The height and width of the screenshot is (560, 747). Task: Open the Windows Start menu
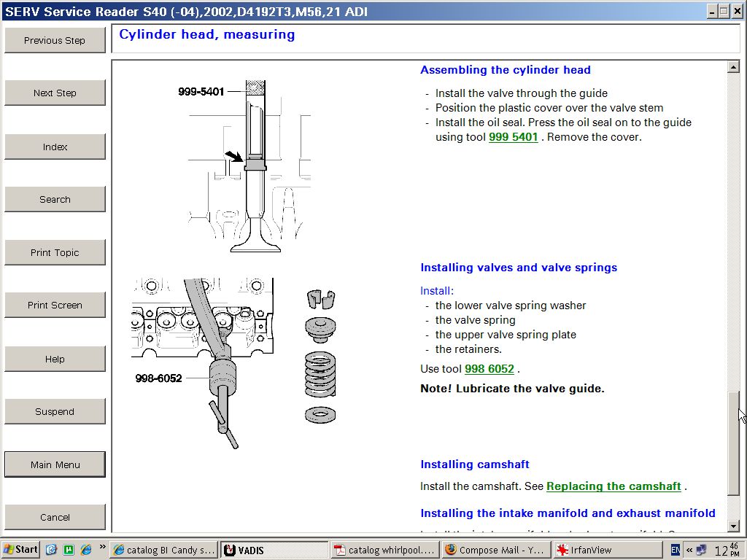20,550
